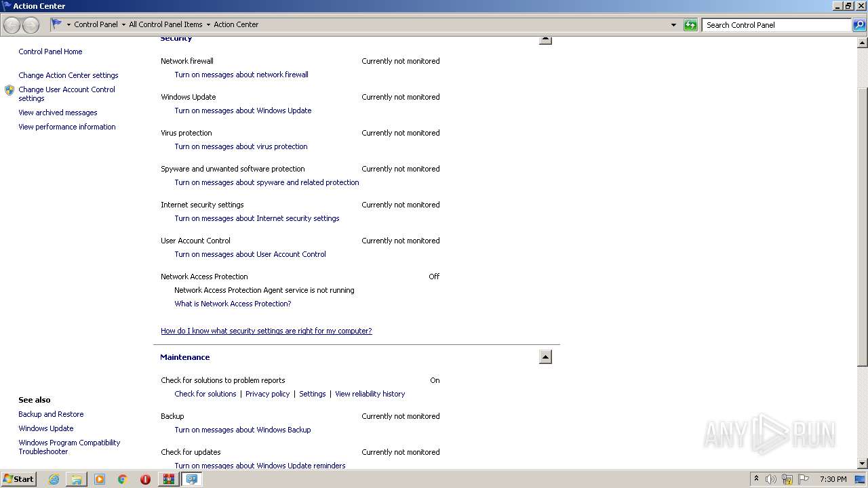
Task: Turn on messages about Internet security settings
Action: (257, 218)
